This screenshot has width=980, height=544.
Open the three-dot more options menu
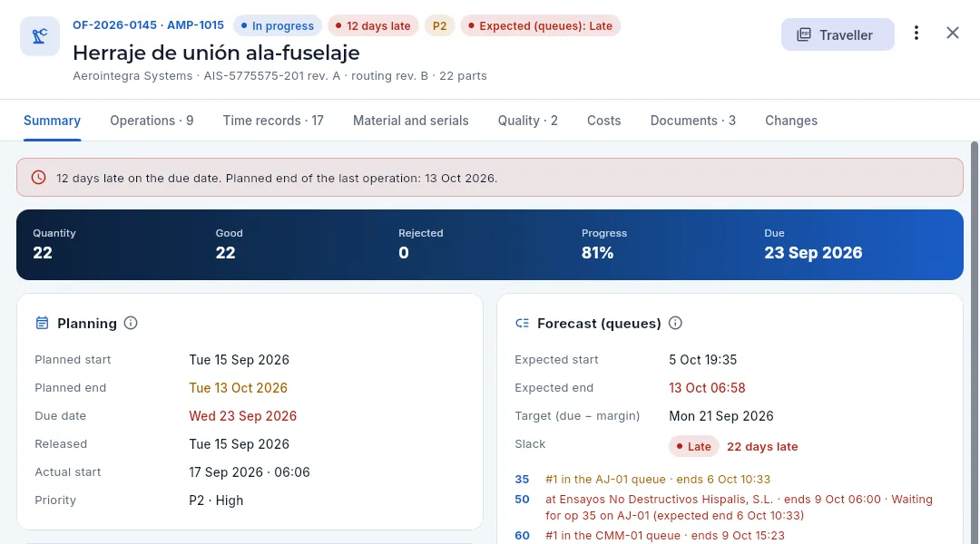916,34
